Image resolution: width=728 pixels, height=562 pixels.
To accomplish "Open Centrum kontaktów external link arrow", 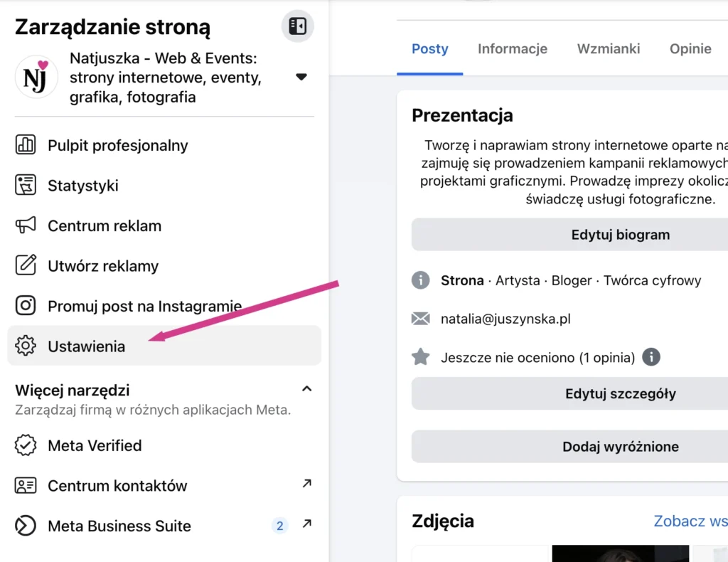I will click(306, 484).
